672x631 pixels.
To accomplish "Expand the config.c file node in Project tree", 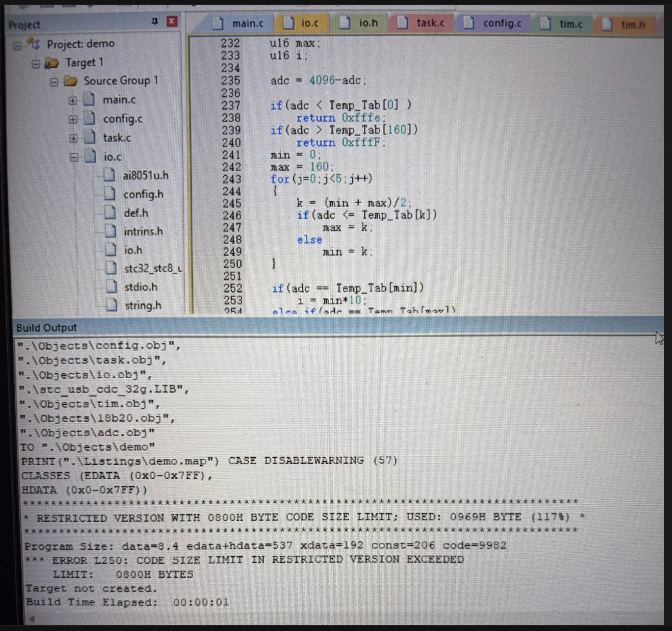I will (x=73, y=120).
